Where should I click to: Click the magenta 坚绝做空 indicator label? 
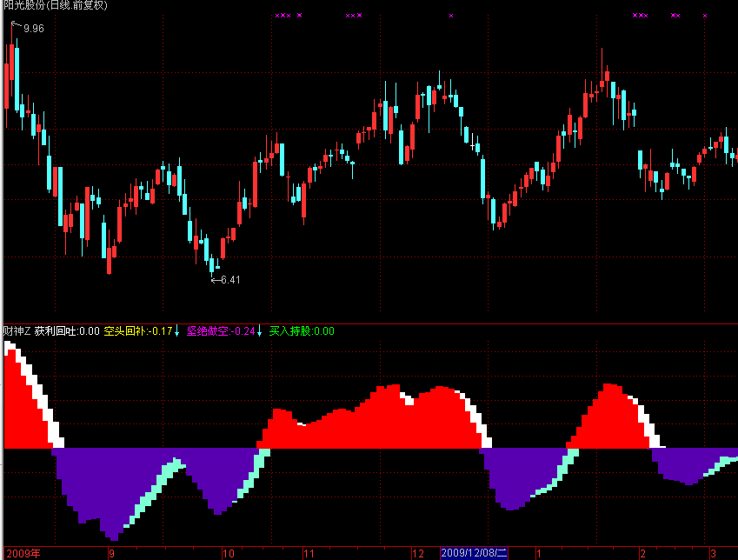click(221, 330)
